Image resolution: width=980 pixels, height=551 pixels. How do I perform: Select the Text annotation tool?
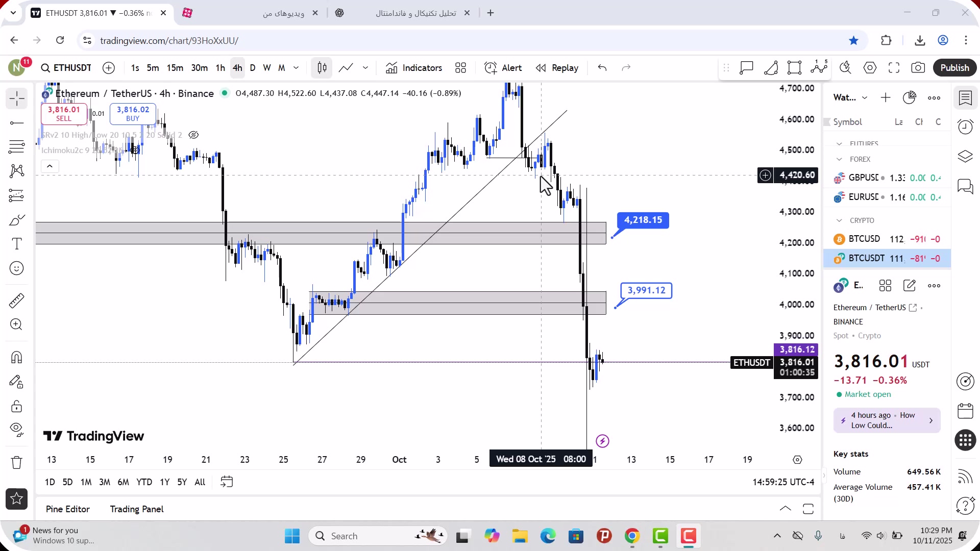pos(16,244)
